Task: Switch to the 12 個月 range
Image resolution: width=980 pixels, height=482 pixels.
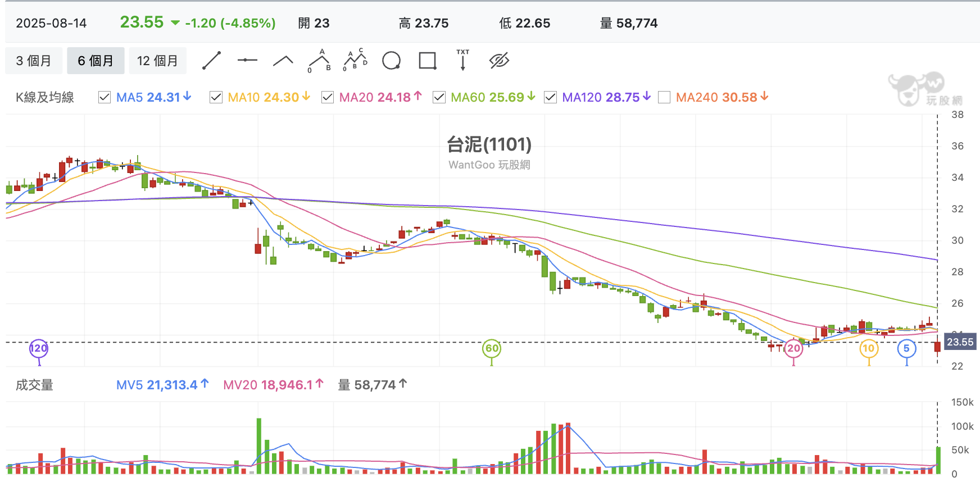Action: tap(158, 61)
